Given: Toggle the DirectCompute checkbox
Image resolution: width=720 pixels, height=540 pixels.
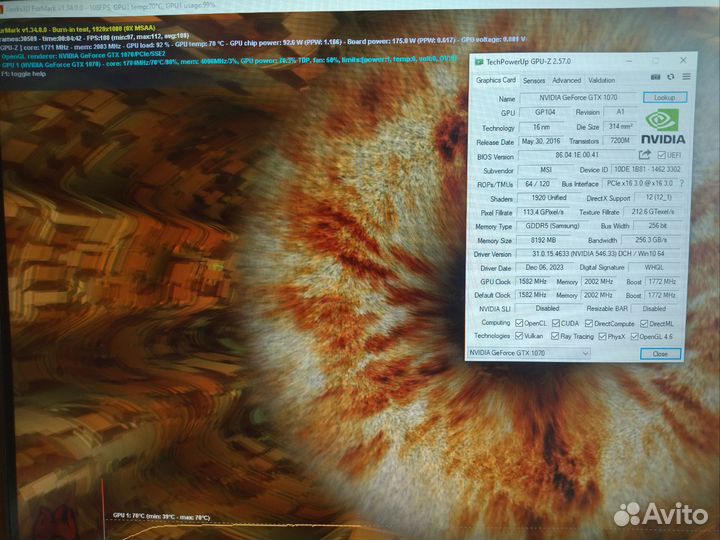Looking at the screenshot, I should point(589,324).
